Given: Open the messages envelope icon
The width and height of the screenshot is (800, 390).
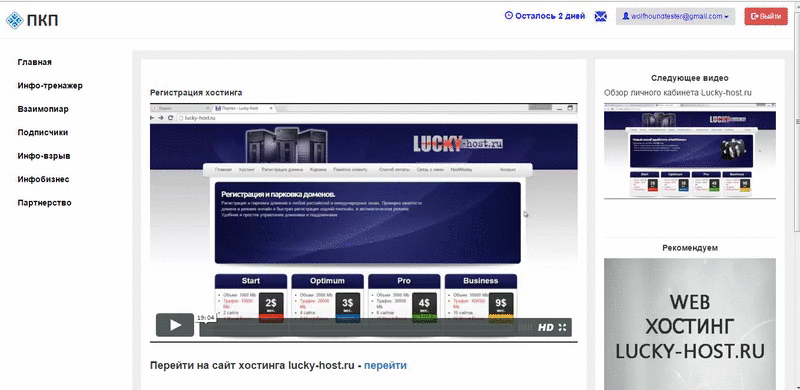Looking at the screenshot, I should point(601,16).
